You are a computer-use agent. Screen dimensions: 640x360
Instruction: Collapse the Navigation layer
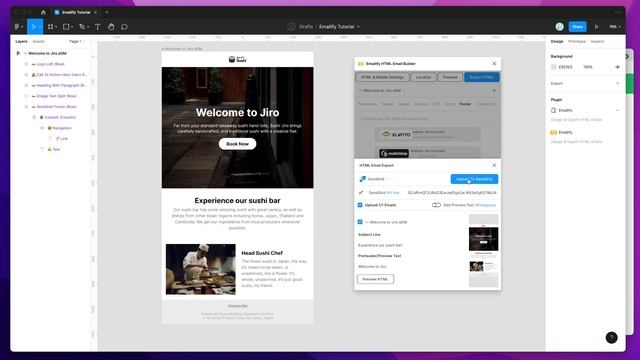(x=42, y=128)
